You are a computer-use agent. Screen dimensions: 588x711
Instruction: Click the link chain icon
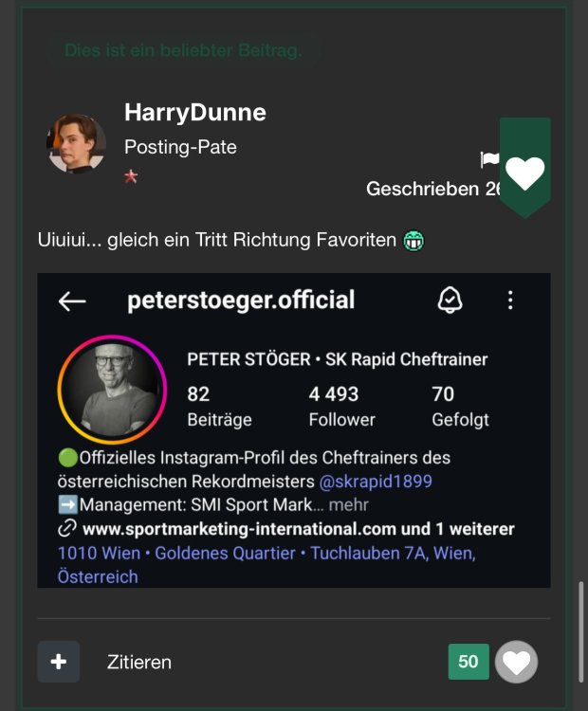coord(67,529)
